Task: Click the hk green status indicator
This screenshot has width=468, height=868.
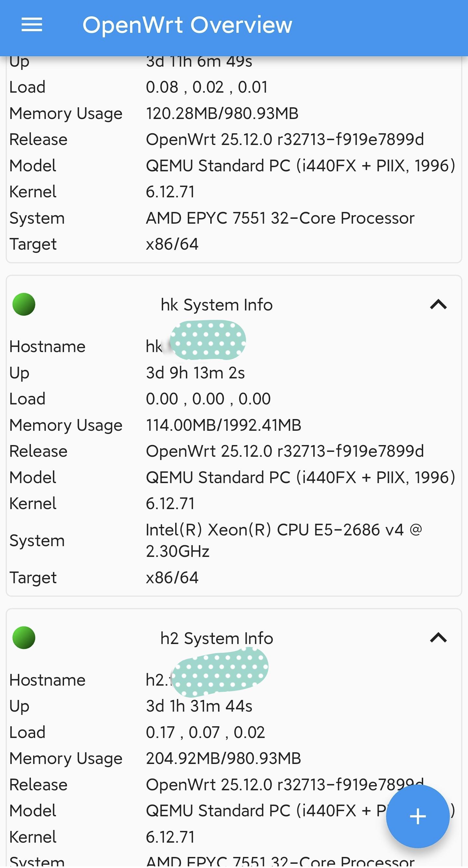Action: click(x=24, y=304)
